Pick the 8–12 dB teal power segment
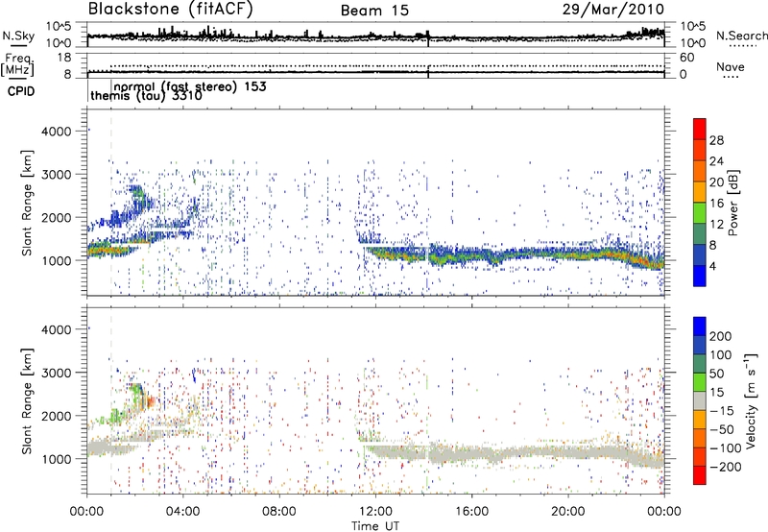 coord(700,234)
